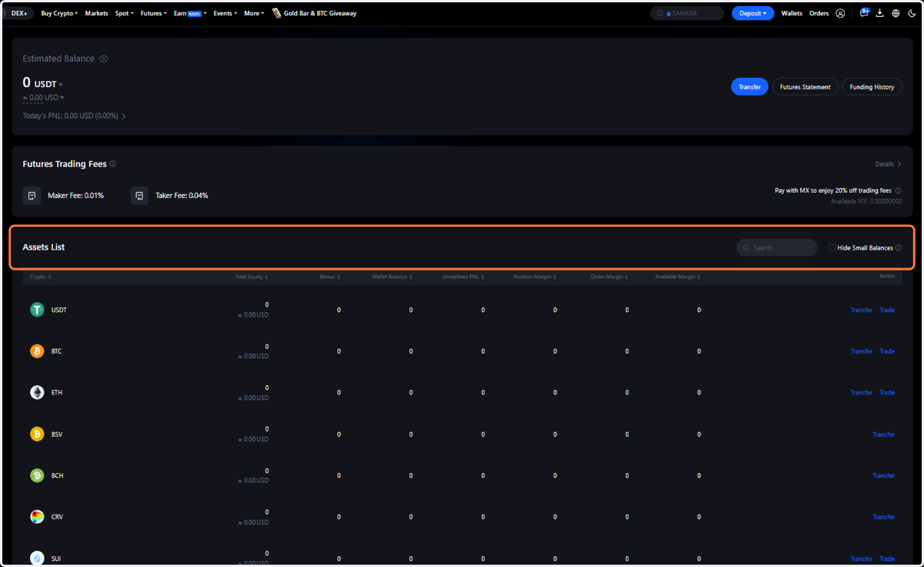Sort by Position Margin column
Screen dimensions: 924x567
535,277
